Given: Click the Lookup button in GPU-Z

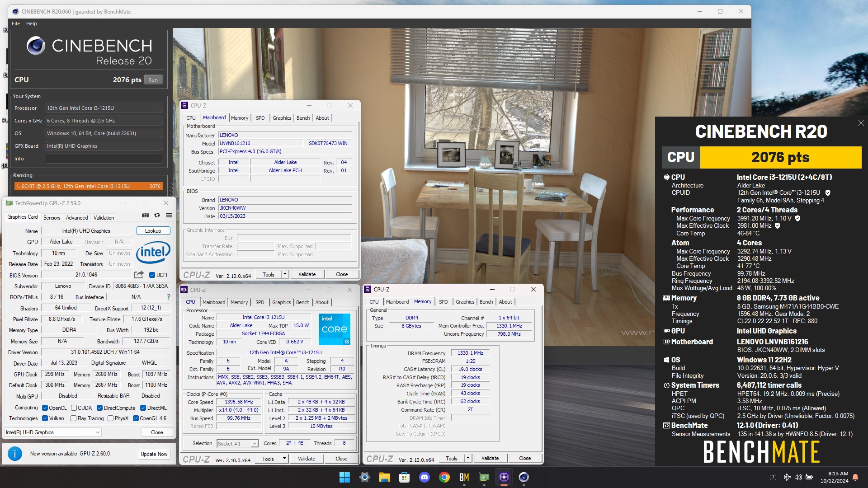Looking at the screenshot, I should (x=153, y=231).
